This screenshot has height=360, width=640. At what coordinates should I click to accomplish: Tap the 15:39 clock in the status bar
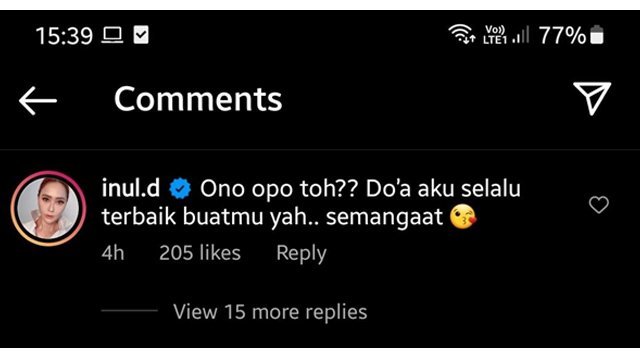[64, 36]
